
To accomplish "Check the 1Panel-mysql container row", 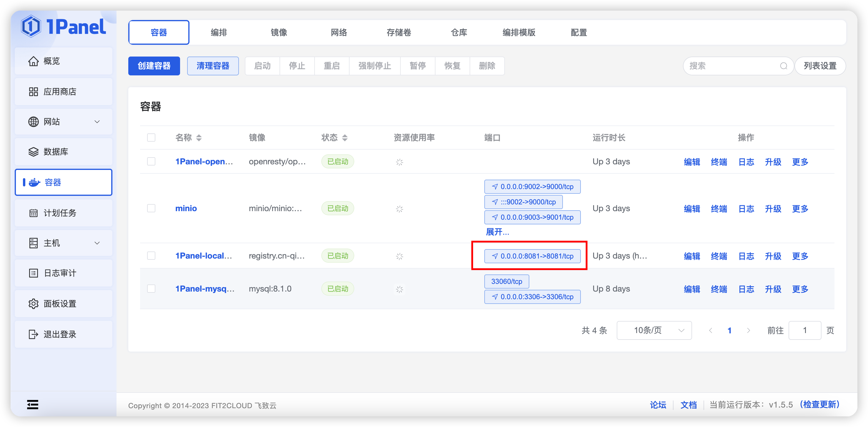I will pyautogui.click(x=151, y=289).
